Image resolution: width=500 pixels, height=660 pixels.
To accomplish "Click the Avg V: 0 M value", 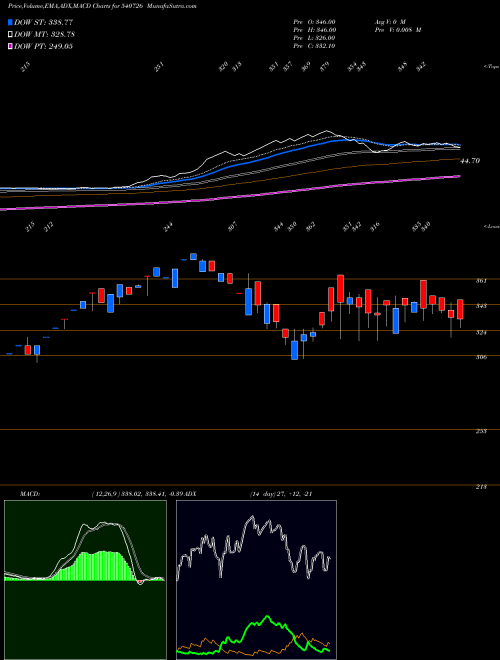I will click(x=390, y=21).
